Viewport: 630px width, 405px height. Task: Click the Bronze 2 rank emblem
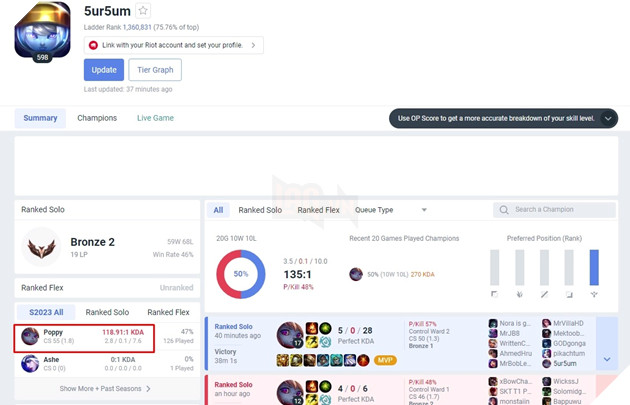point(41,248)
